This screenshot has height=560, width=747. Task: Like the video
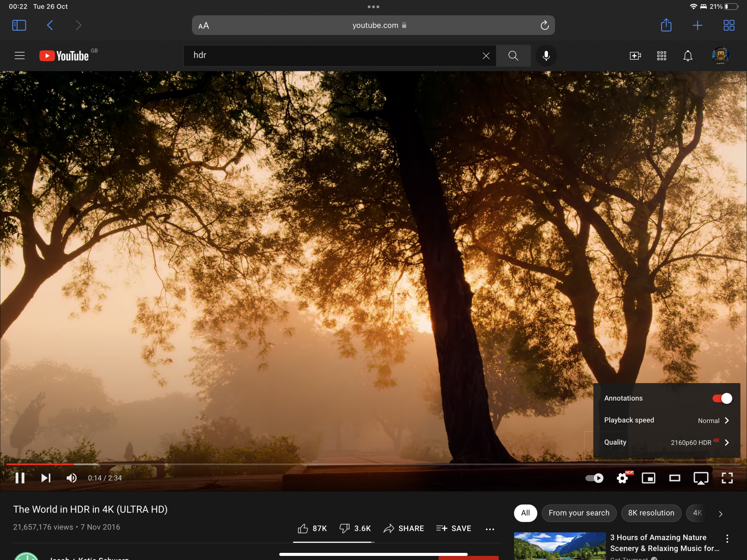pyautogui.click(x=312, y=529)
